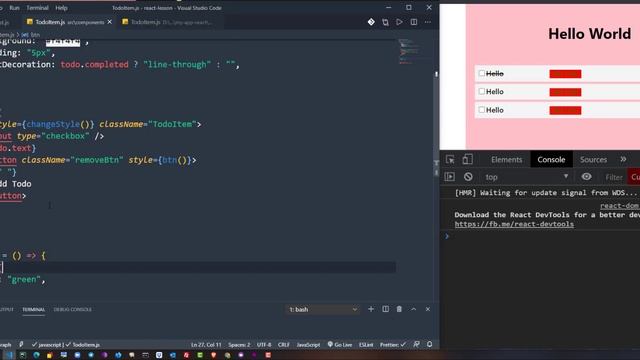Click the Edge browser taskbar icon

click(36, 355)
